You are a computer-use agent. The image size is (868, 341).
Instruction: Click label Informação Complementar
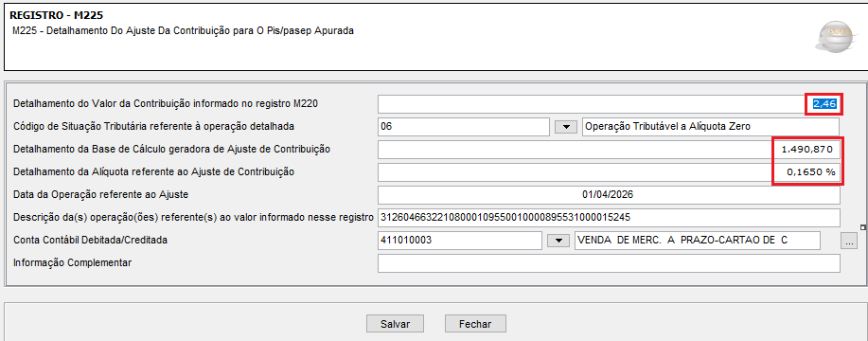coord(72,262)
